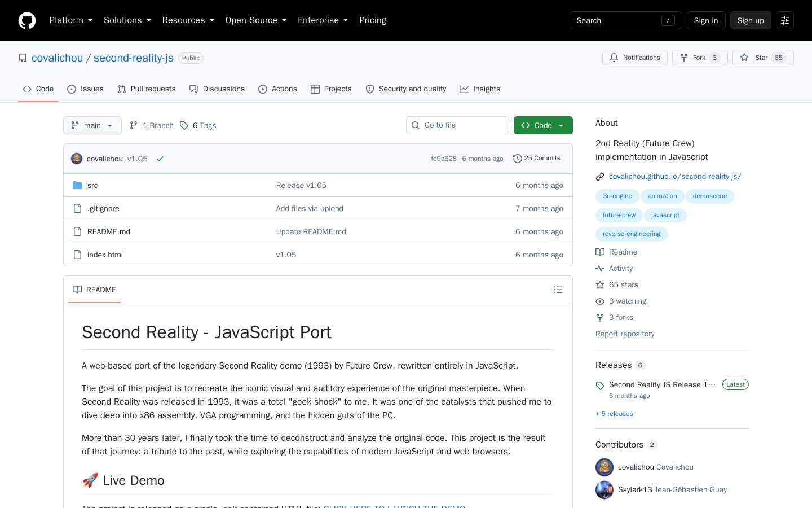
Task: Click the green commit status checkmark
Action: tap(160, 159)
